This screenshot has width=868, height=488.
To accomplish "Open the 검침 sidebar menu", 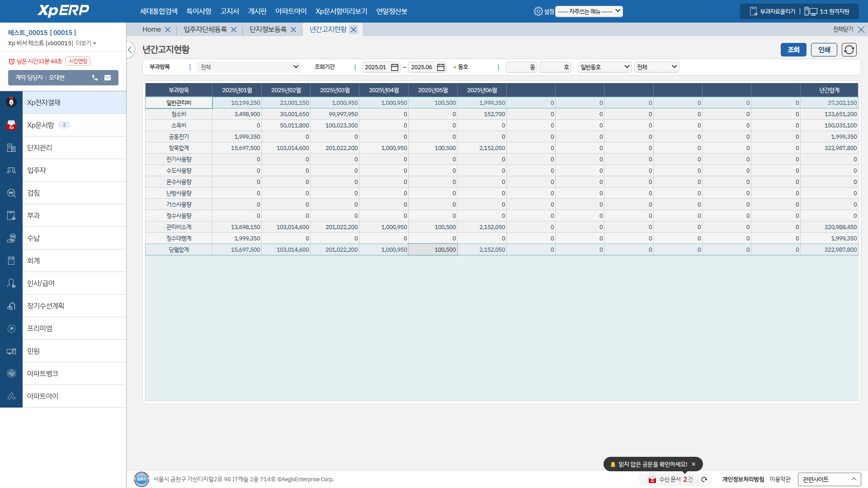I will coord(33,193).
